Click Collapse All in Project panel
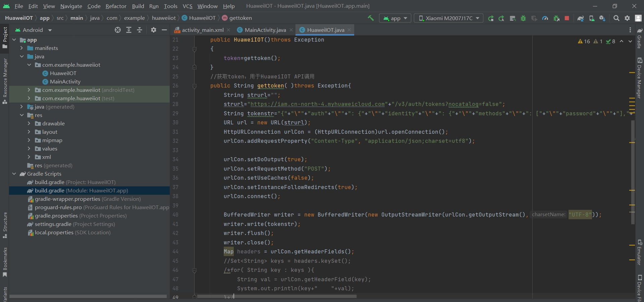 (x=140, y=30)
